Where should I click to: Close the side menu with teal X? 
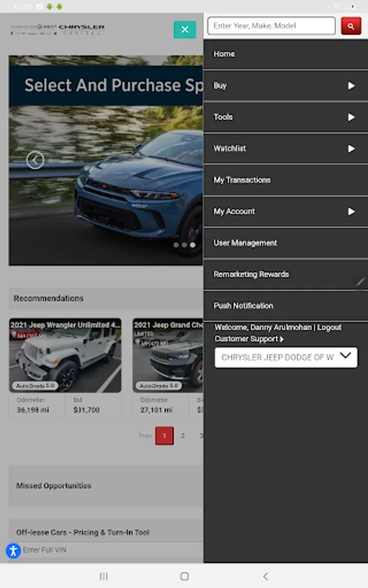point(184,29)
